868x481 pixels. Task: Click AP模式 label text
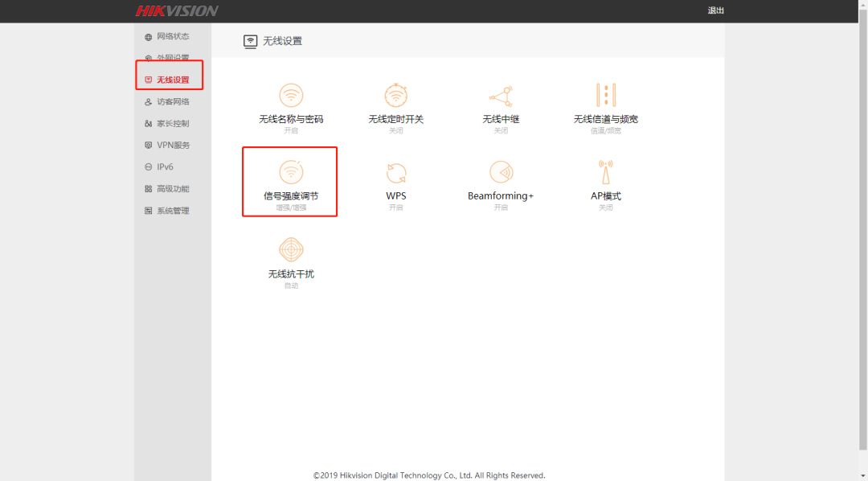click(x=606, y=196)
